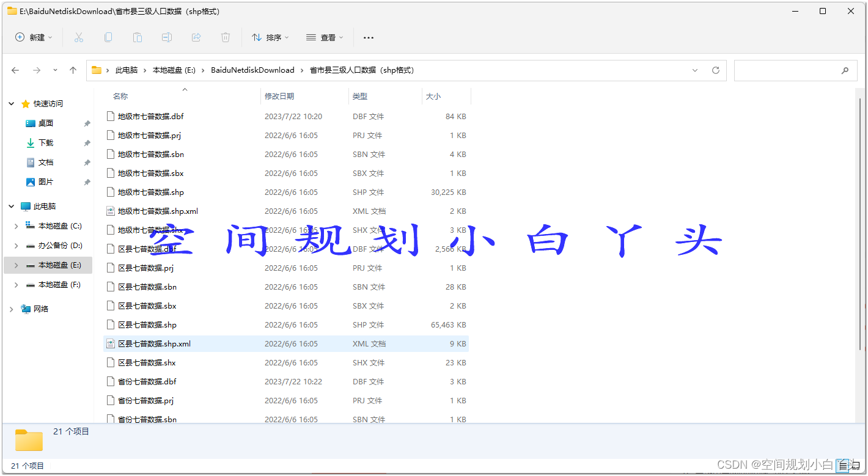This screenshot has width=868, height=476.
Task: Click the Share icon in toolbar
Action: [196, 37]
